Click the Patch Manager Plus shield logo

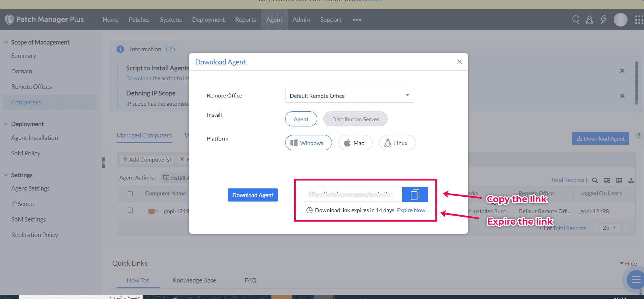(10, 20)
